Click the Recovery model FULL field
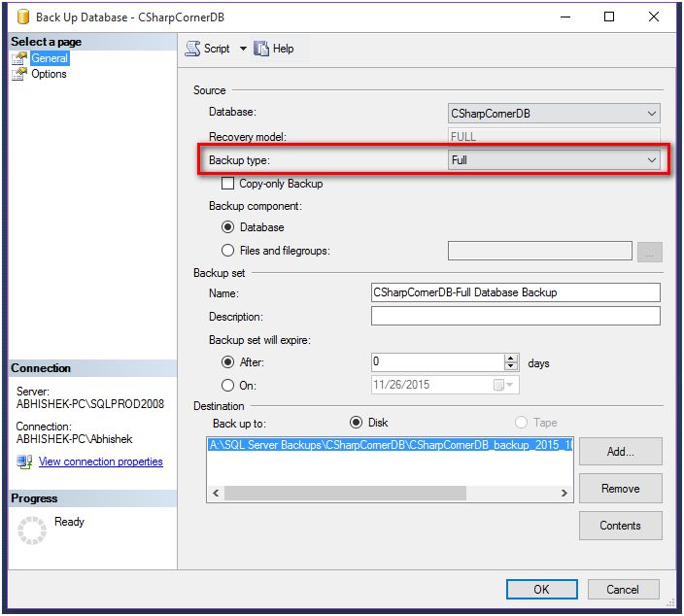 tap(554, 137)
